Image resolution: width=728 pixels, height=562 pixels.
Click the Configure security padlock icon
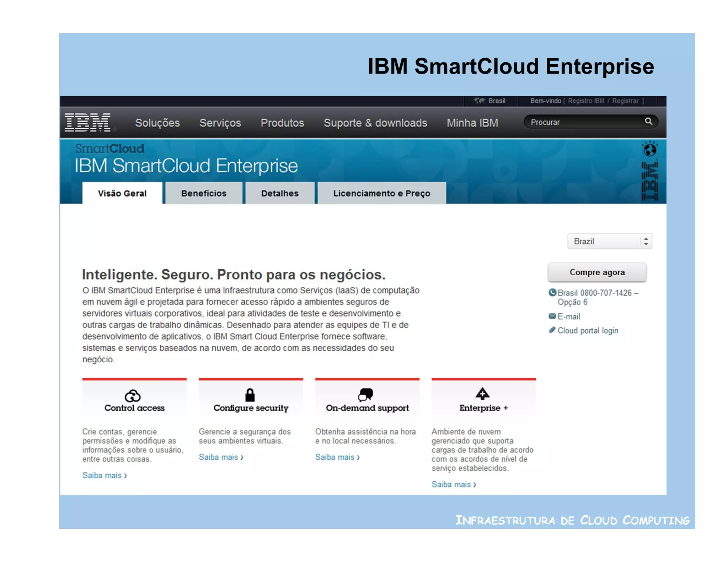[250, 395]
